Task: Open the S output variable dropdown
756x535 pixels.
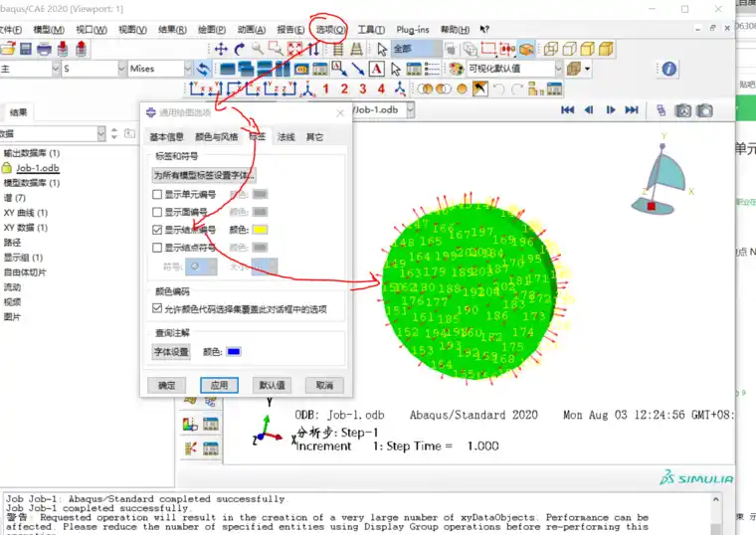Action: [x=122, y=69]
